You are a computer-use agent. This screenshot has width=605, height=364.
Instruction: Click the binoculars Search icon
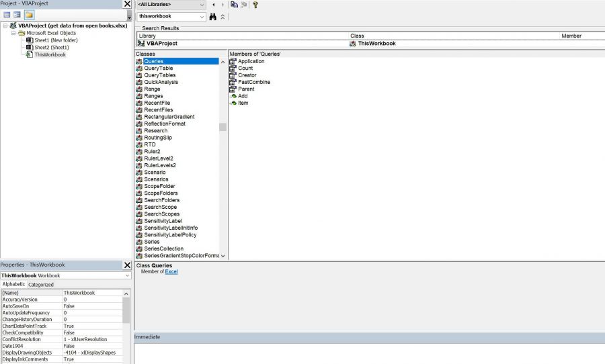212,17
